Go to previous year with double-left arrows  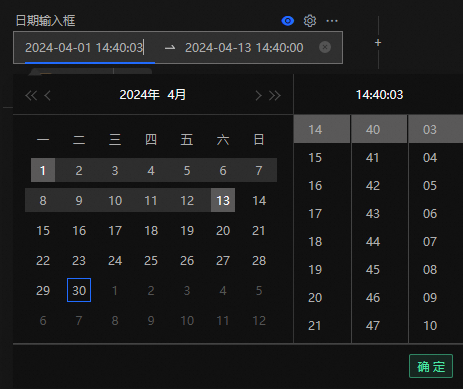click(31, 96)
